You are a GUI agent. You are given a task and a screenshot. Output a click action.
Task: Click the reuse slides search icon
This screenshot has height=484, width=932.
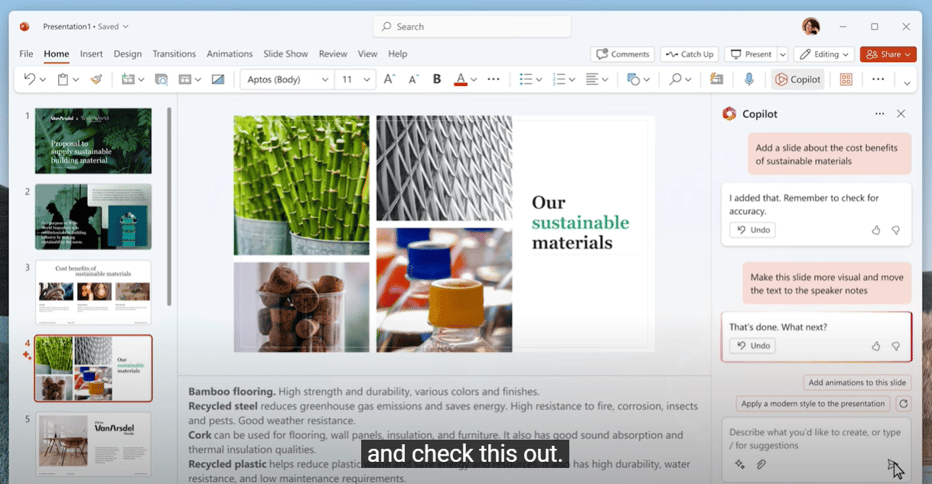tap(161, 79)
